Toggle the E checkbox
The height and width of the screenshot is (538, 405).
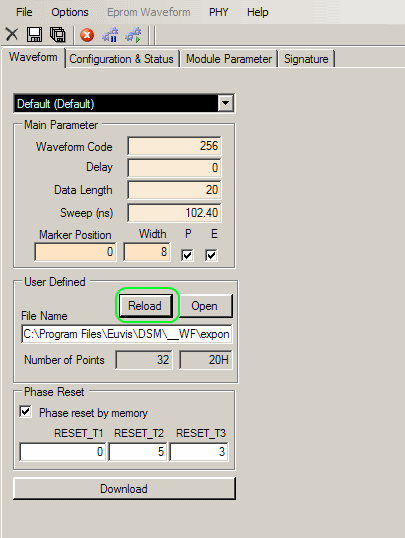tap(211, 255)
